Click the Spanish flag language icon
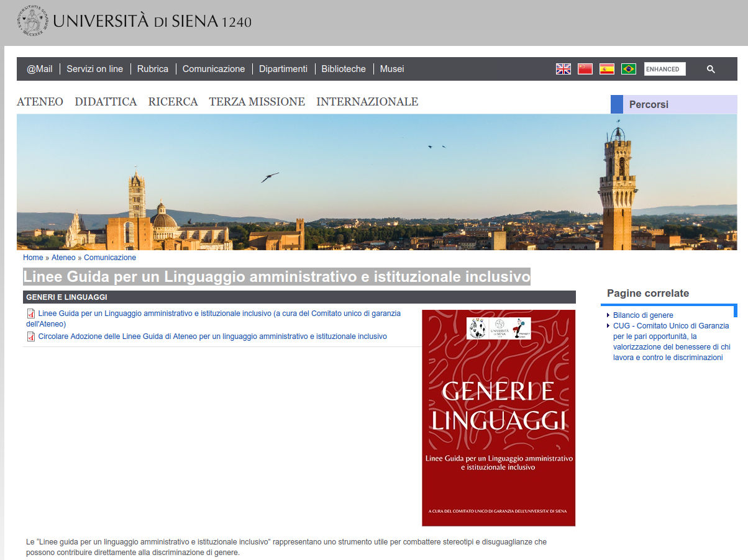The image size is (748, 560). click(x=606, y=69)
